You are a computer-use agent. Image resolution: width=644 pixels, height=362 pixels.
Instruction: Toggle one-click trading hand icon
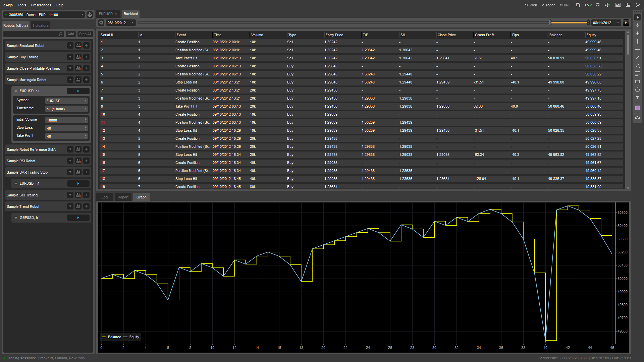point(588,5)
